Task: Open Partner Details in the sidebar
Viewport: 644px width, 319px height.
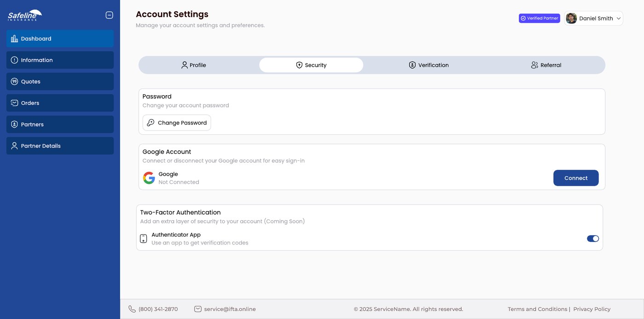Action: point(60,146)
